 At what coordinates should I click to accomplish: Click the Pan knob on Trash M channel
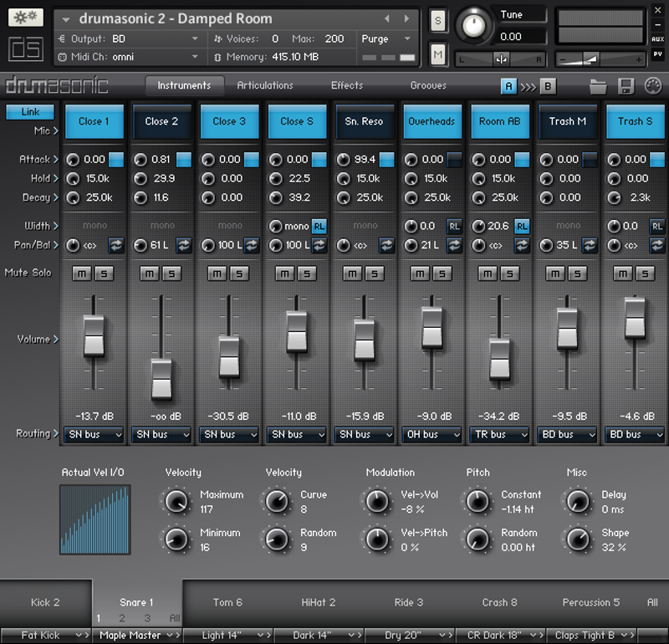tap(546, 245)
